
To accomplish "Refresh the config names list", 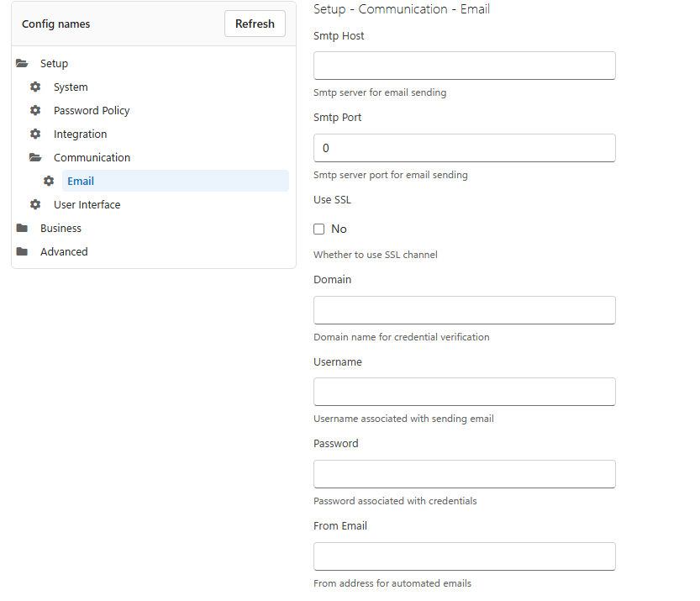I will (255, 24).
